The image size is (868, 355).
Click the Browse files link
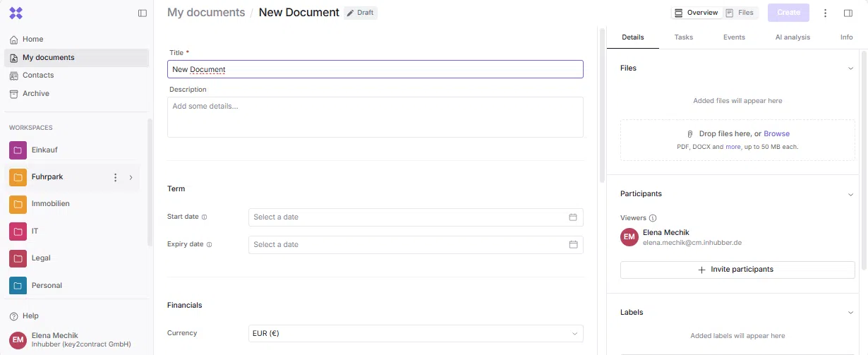tap(776, 134)
